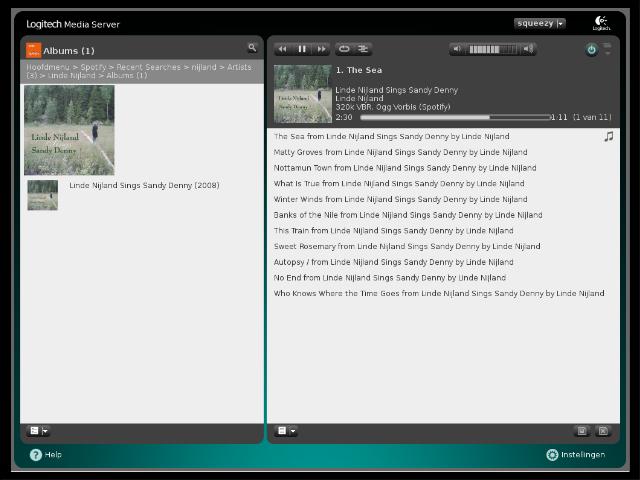Screen dimensions: 640x480
Task: Go to Spotify in breadcrumb
Action: point(93,67)
